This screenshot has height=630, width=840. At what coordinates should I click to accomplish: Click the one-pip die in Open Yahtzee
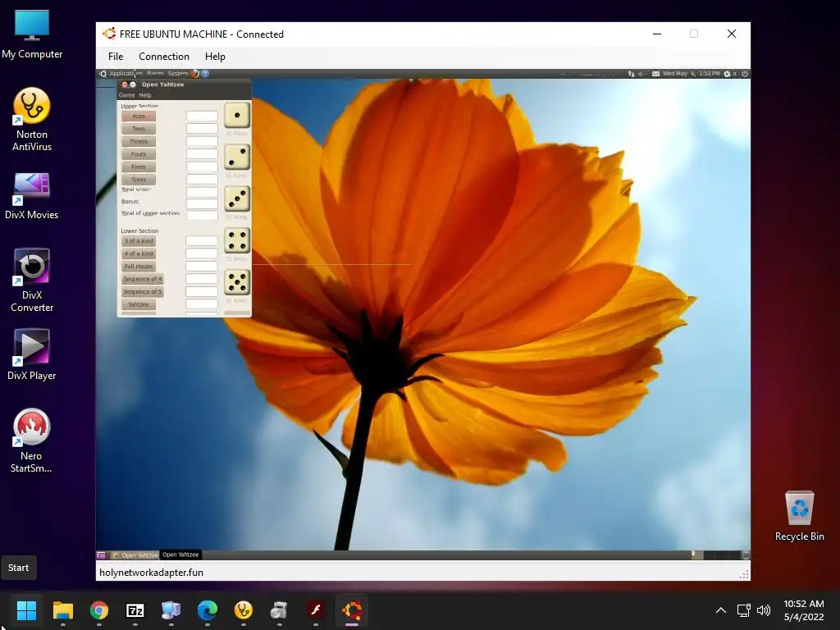pyautogui.click(x=237, y=115)
